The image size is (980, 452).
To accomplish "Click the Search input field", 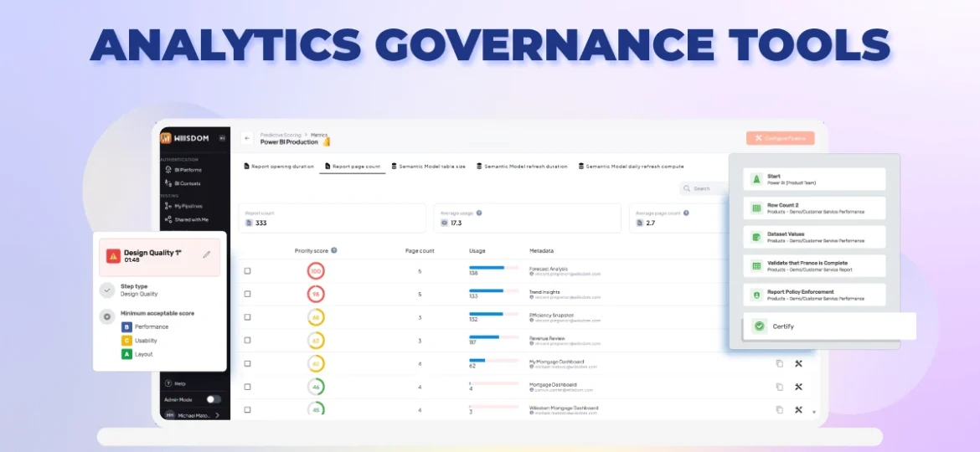I will [x=704, y=188].
